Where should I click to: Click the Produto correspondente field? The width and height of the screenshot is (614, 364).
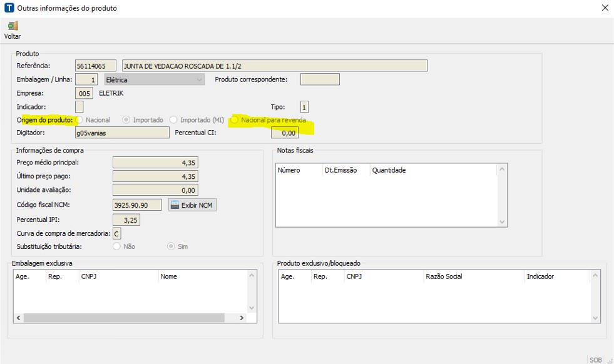(x=320, y=79)
